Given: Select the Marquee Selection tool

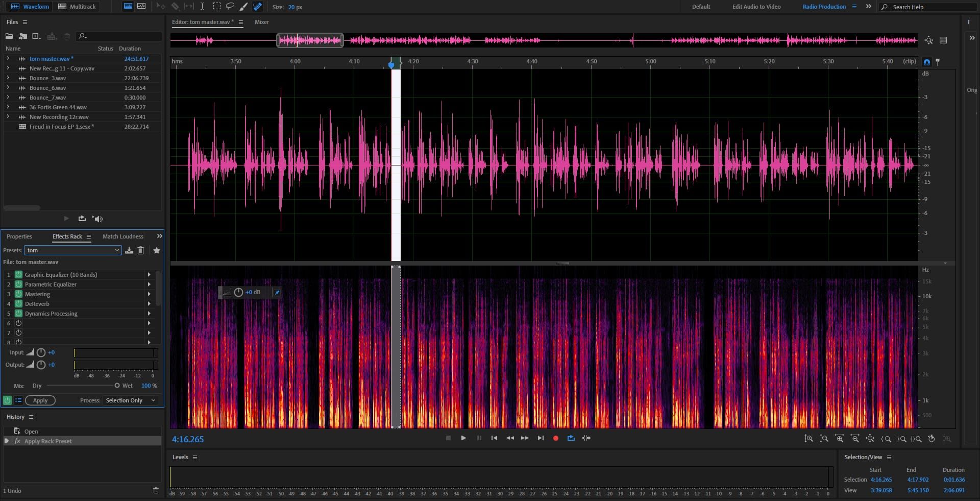Looking at the screenshot, I should coord(216,7).
